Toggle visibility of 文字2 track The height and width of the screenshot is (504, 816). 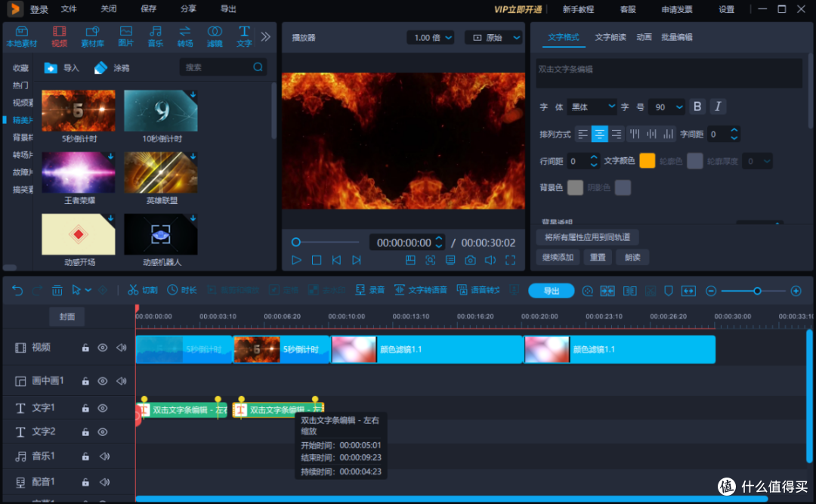tap(103, 431)
